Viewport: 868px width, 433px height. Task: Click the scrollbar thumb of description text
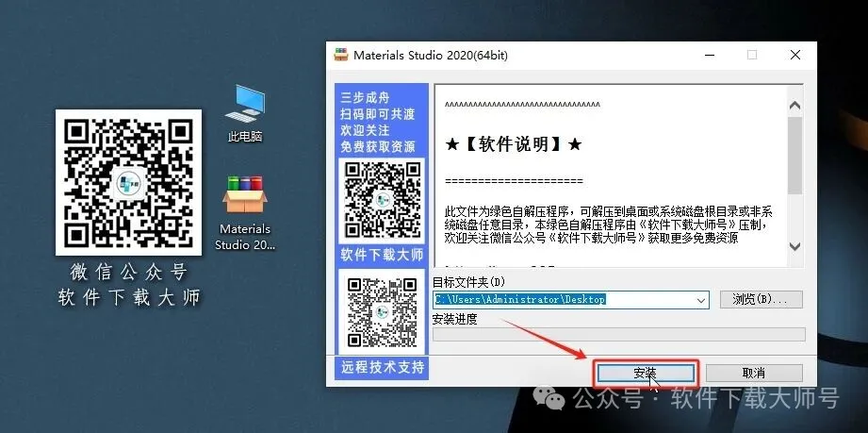tap(794, 156)
